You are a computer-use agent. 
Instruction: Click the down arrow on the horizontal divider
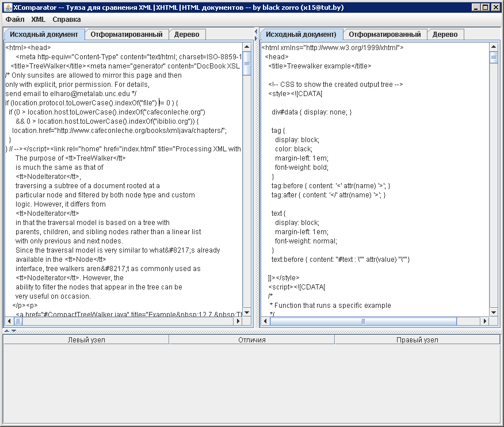tap(13, 331)
